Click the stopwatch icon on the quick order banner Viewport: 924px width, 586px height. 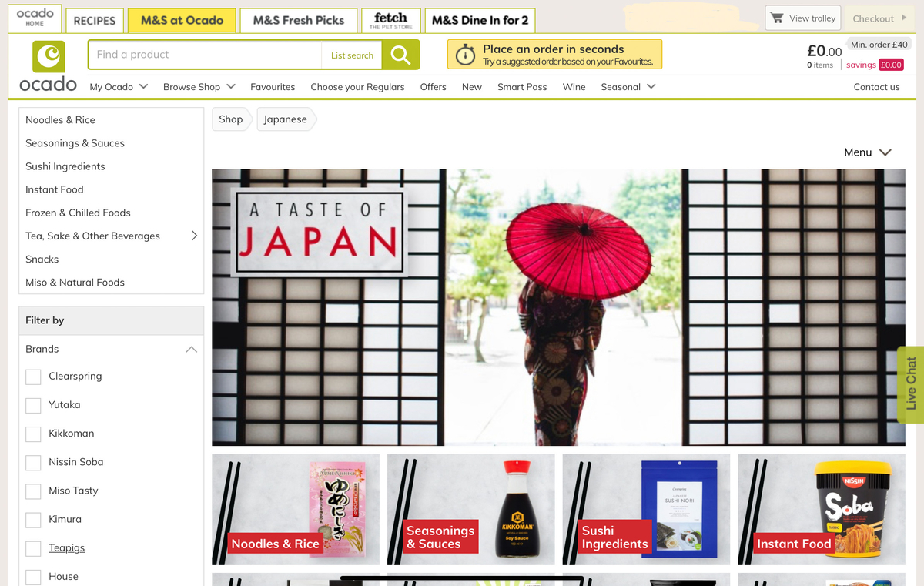coord(465,55)
